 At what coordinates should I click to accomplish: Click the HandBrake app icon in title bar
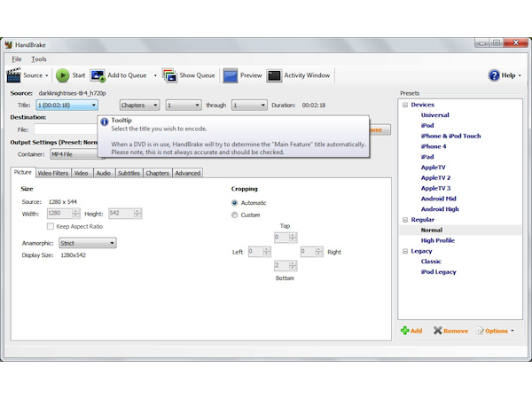[9, 45]
